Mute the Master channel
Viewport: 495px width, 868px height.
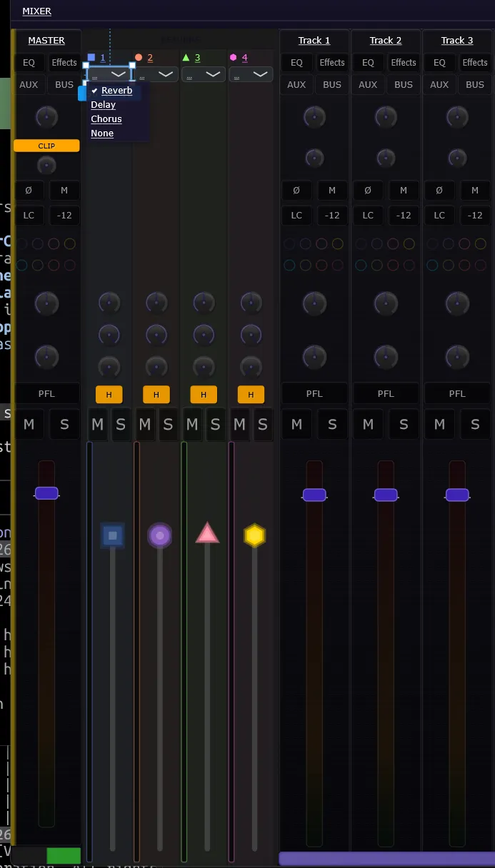click(29, 425)
